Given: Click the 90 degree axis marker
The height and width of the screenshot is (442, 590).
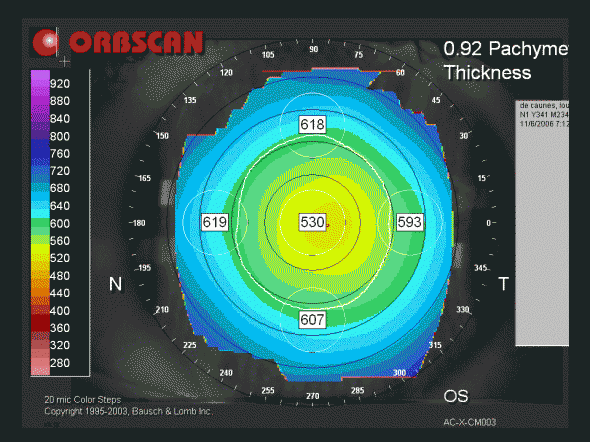Looking at the screenshot, I should click(x=313, y=49).
